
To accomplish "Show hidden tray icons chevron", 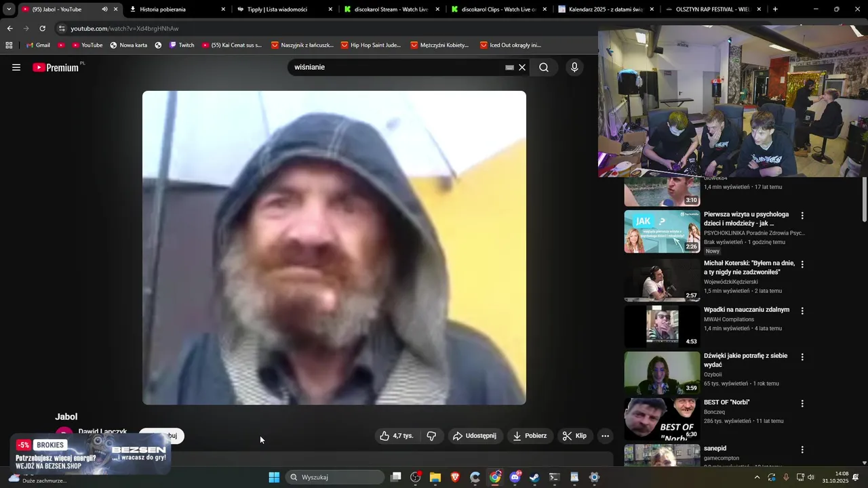I will click(757, 477).
